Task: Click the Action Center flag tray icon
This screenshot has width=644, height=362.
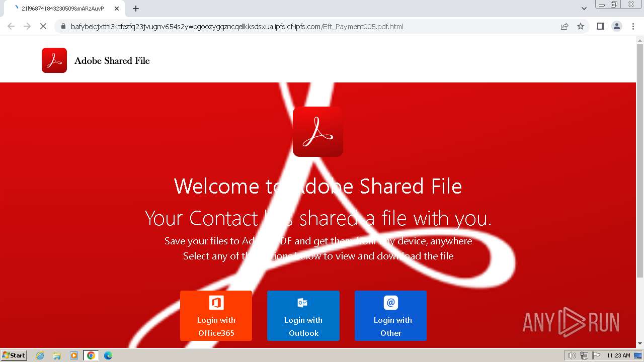Action: [596, 355]
